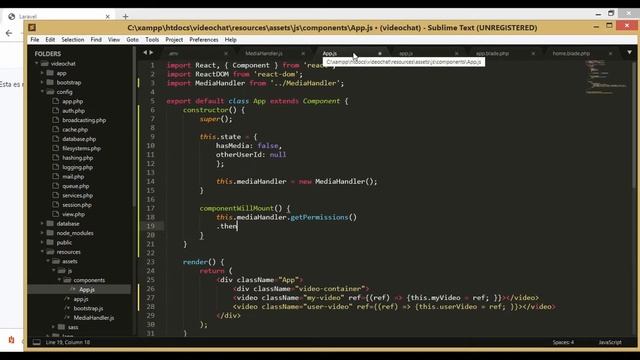Click browser back arrow in browser window

[x=9, y=33]
